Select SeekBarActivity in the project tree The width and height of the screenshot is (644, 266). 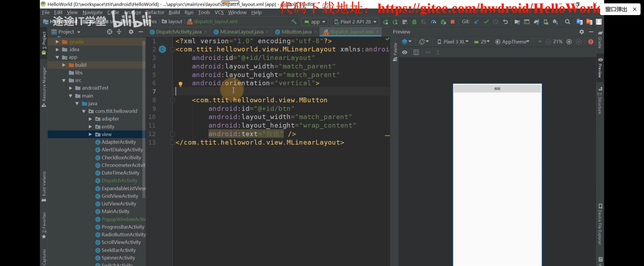pyautogui.click(x=118, y=250)
